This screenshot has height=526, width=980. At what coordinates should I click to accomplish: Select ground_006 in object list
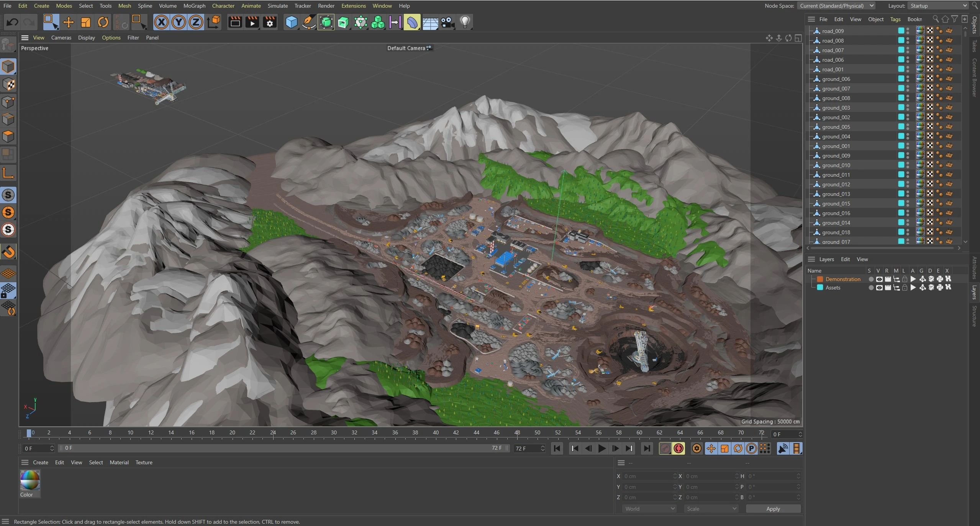pyautogui.click(x=836, y=79)
